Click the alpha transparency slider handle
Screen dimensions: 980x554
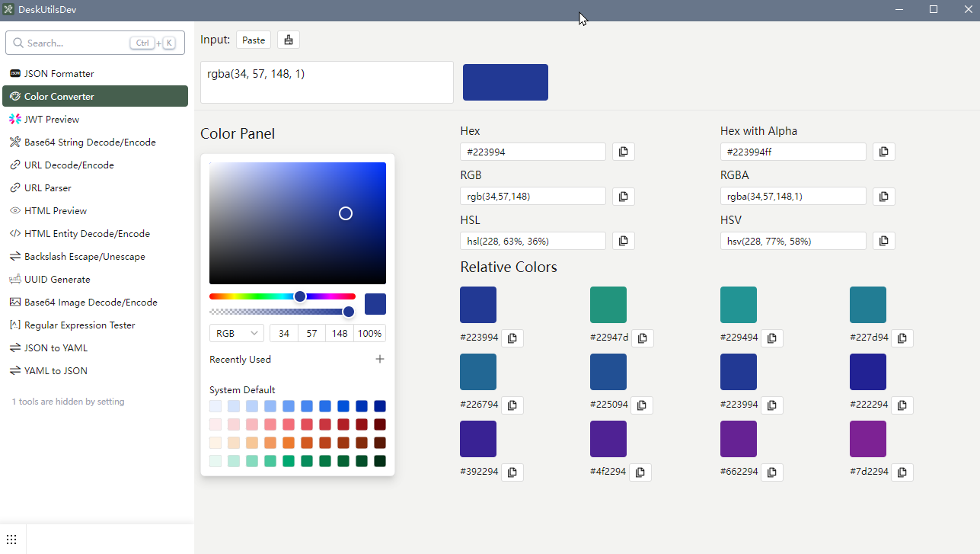coord(349,312)
